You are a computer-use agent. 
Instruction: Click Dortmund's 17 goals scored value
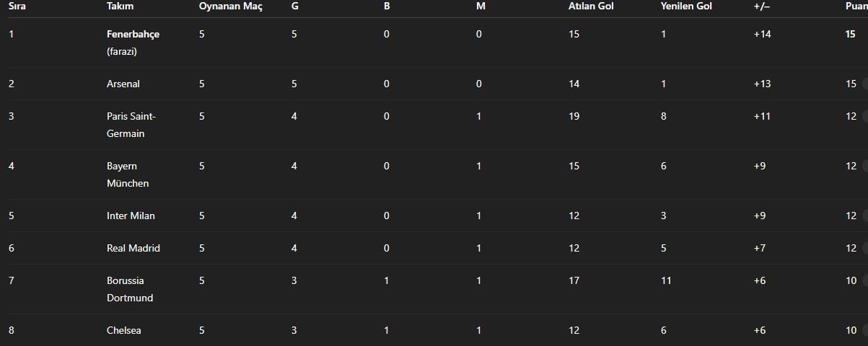(x=574, y=281)
